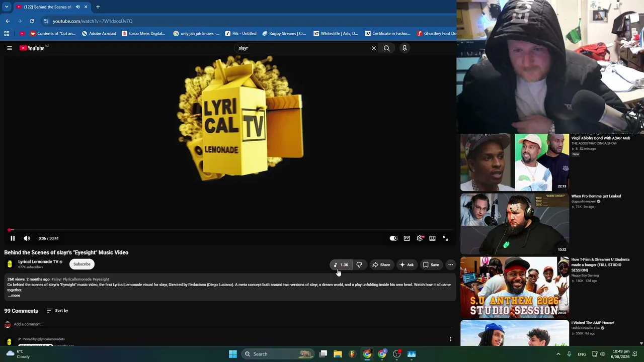Open the tab search dropdown
The image size is (644, 362).
coord(7,7)
